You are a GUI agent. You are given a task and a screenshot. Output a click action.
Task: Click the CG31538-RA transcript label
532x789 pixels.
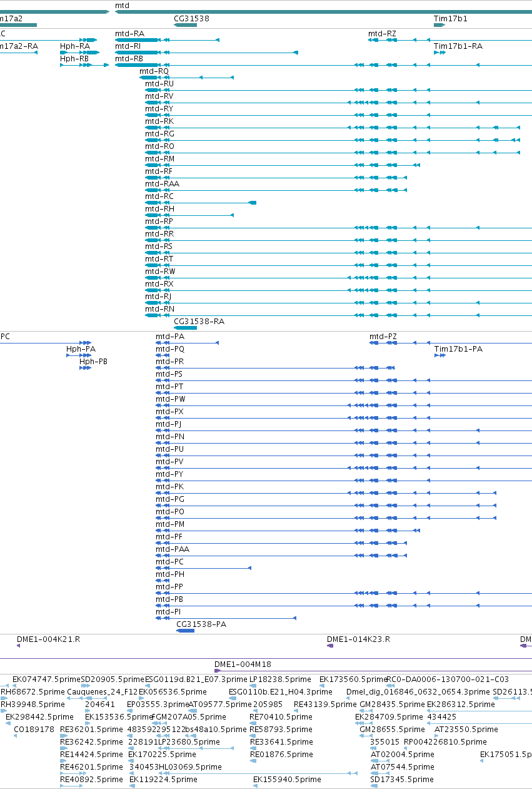pos(199,321)
